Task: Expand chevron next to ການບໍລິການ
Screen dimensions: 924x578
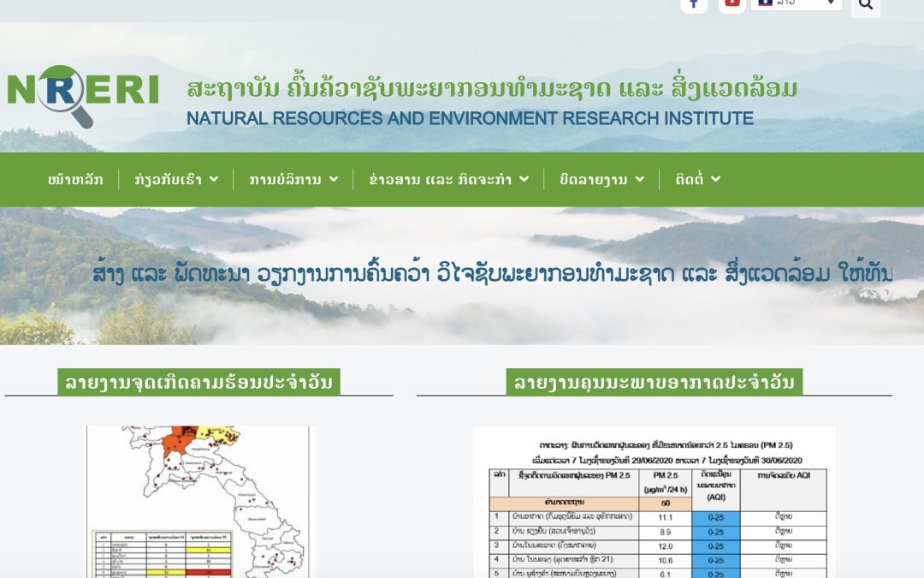Action: click(334, 179)
